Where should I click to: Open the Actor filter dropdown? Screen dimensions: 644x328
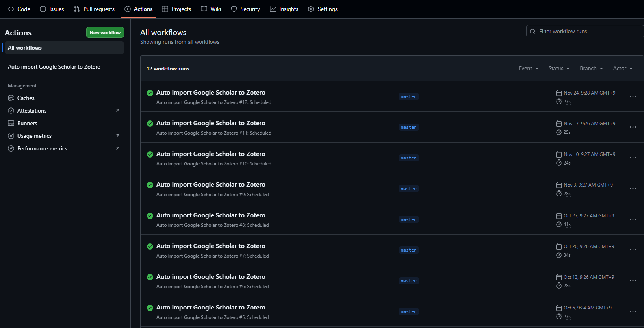[622, 69]
